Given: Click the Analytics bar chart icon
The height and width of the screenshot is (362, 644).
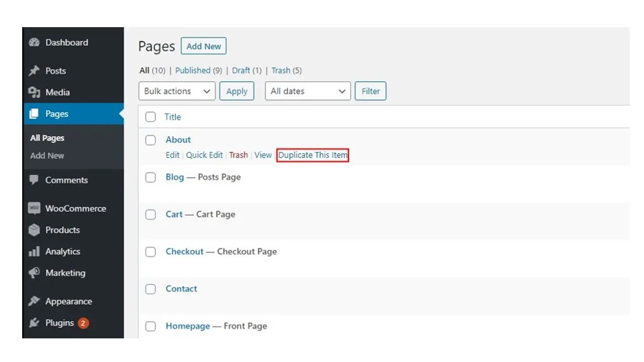Looking at the screenshot, I should click(x=34, y=251).
